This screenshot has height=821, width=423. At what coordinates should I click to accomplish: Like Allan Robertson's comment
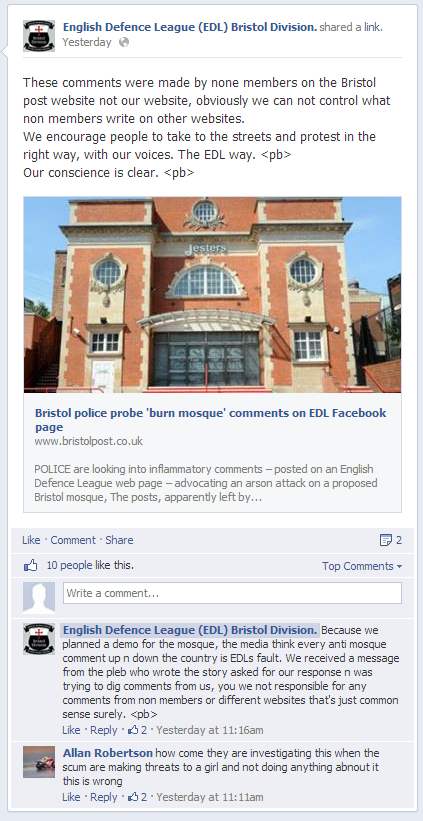pos(71,797)
